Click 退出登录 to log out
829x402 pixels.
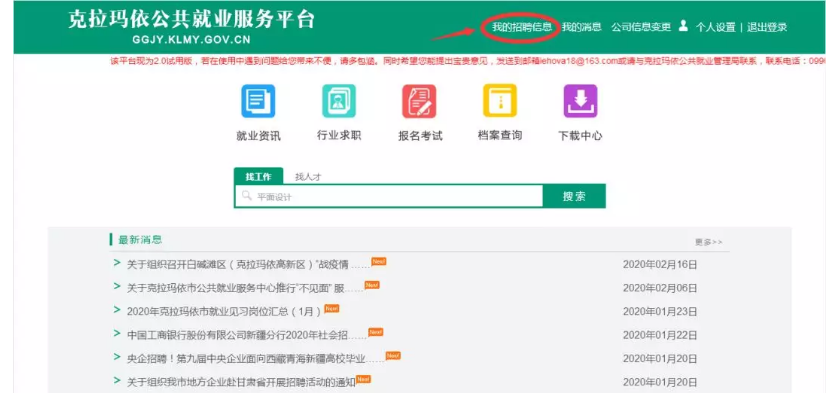coord(767,27)
